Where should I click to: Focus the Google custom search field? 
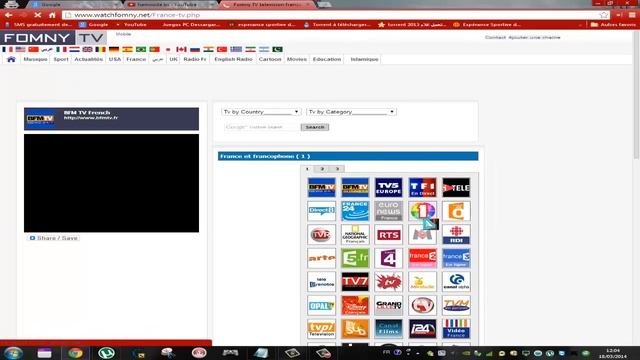tap(262, 127)
